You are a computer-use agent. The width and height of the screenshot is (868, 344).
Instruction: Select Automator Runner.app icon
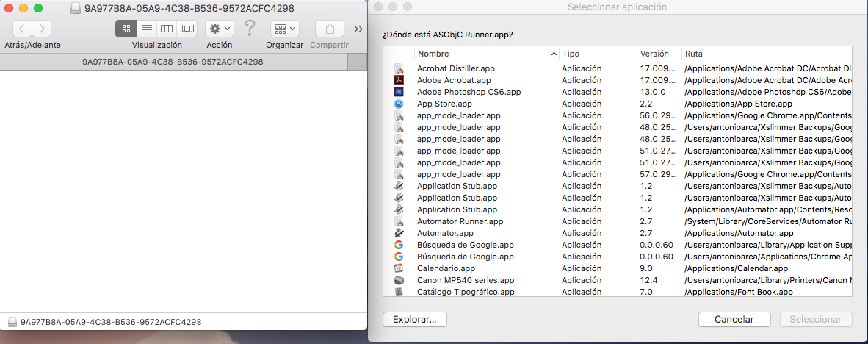399,221
